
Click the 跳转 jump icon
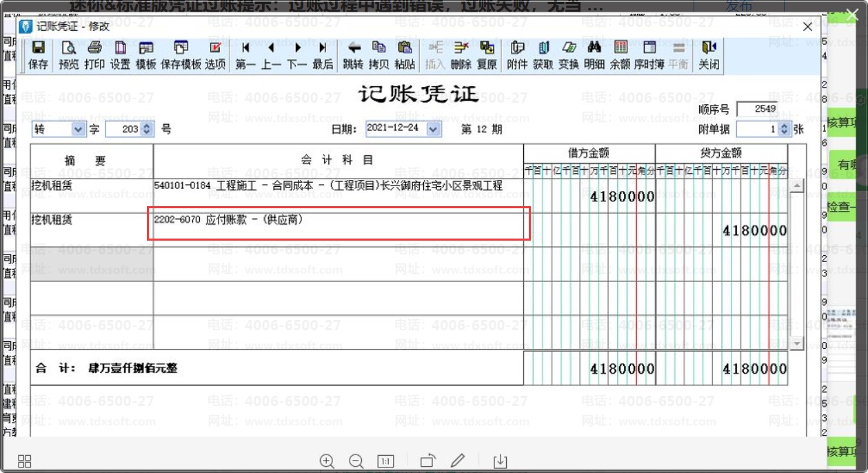(353, 55)
